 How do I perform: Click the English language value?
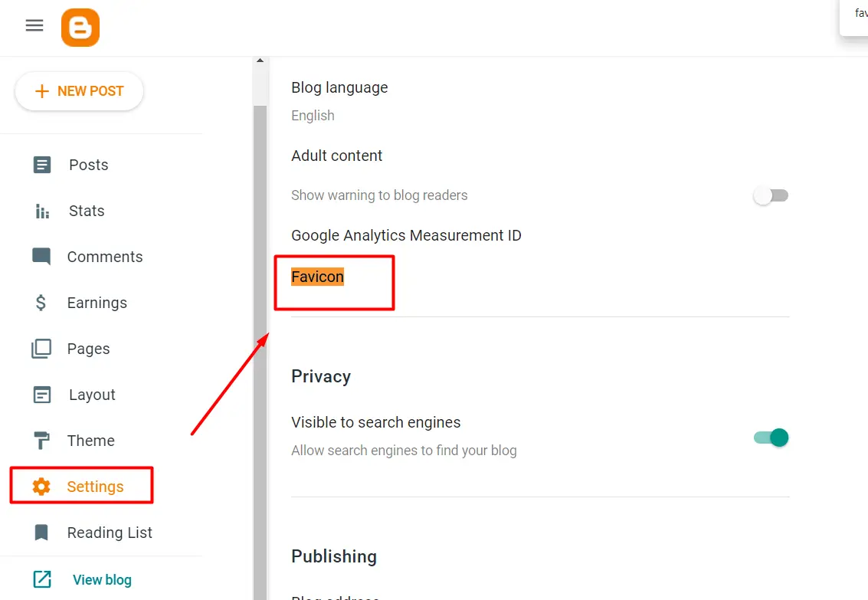[x=313, y=116]
